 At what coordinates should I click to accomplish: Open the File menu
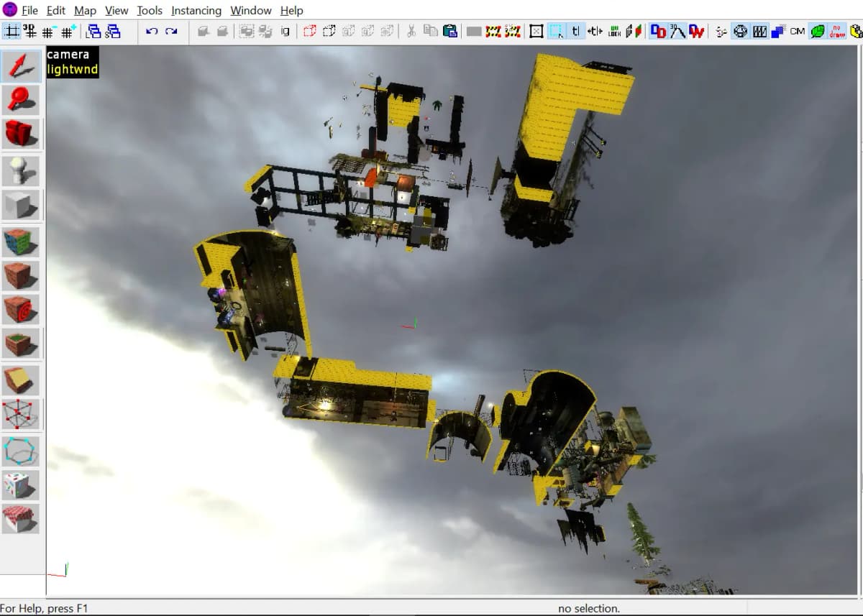29,11
